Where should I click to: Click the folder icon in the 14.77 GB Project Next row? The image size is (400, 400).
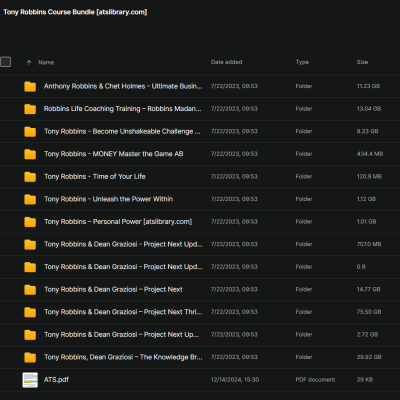[x=30, y=290]
